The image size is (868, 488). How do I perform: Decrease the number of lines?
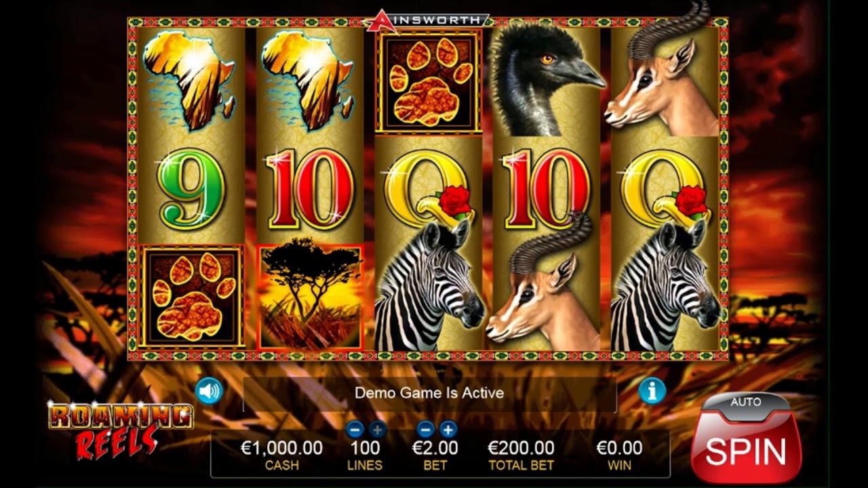click(355, 429)
